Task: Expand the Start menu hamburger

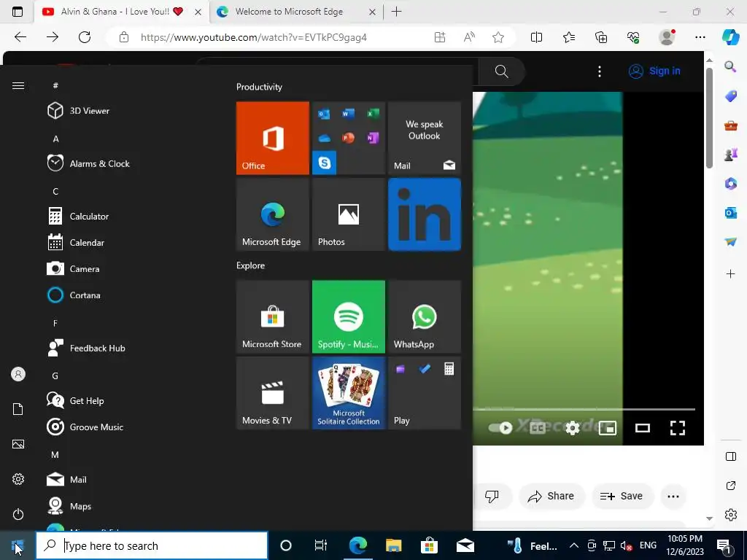Action: click(18, 86)
